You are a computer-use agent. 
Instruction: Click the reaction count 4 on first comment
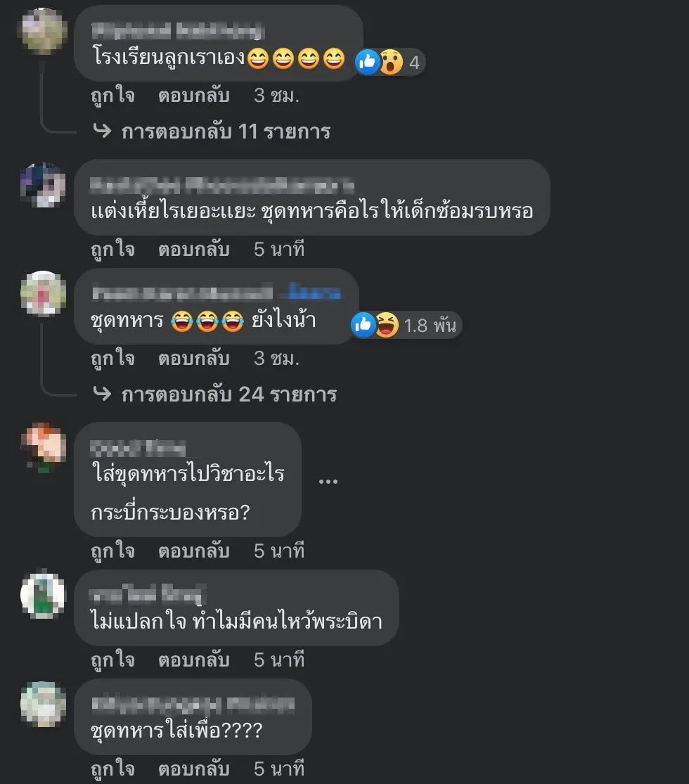pos(415,63)
